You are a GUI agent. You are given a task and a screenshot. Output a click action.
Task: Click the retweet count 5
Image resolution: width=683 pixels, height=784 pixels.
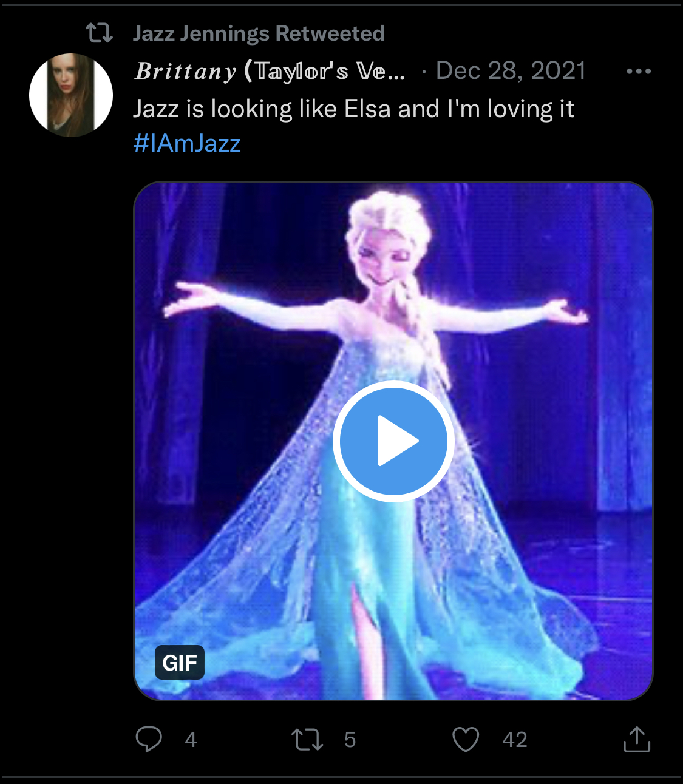(350, 740)
